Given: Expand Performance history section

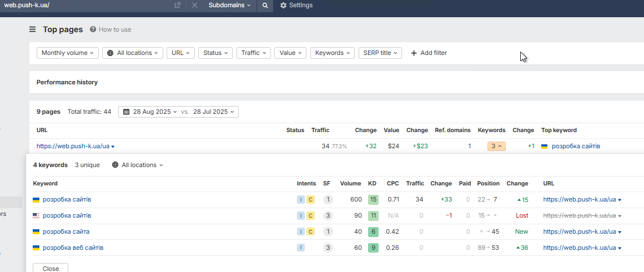Looking at the screenshot, I should [67, 82].
